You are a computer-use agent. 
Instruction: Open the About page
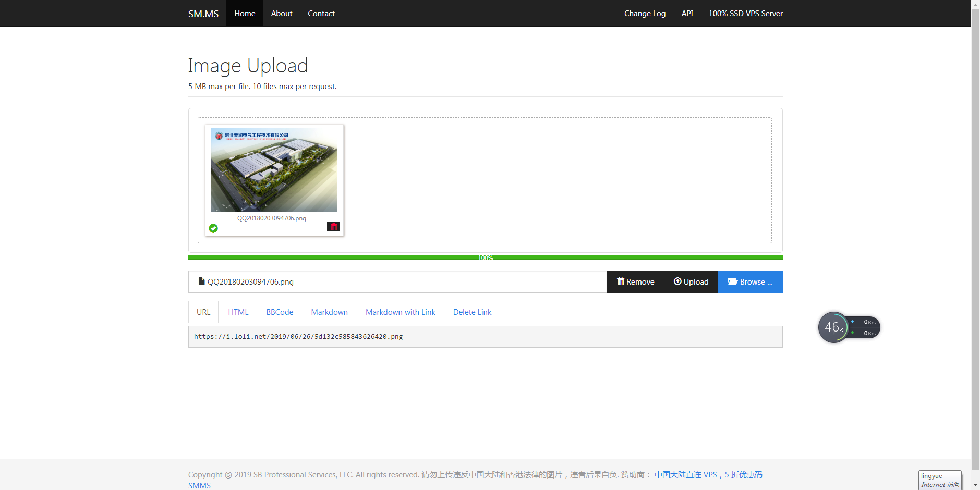click(x=282, y=14)
